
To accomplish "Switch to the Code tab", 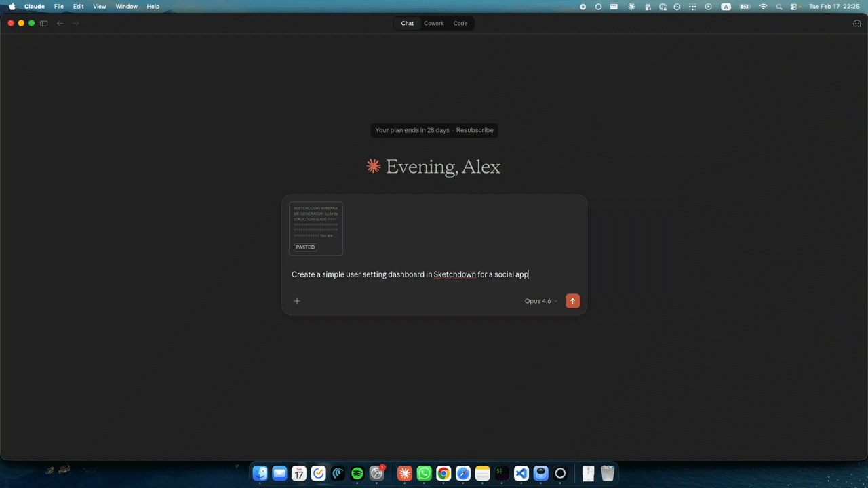I will point(460,23).
